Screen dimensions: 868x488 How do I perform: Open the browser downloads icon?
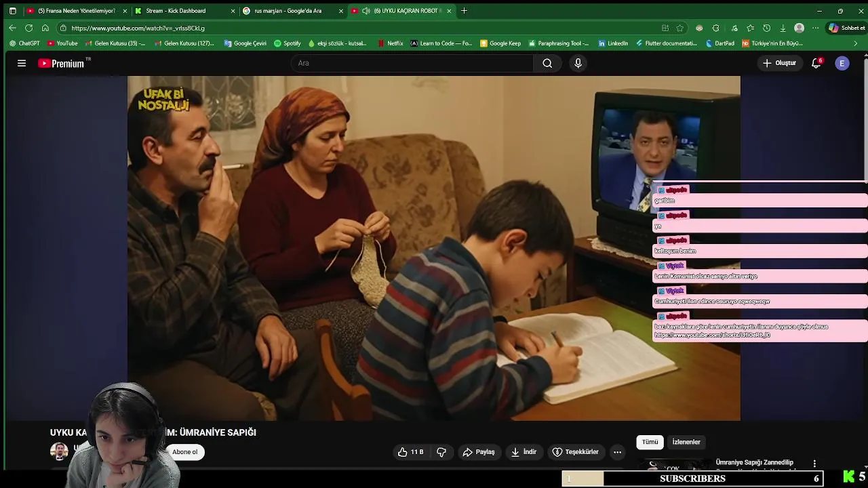click(x=783, y=28)
